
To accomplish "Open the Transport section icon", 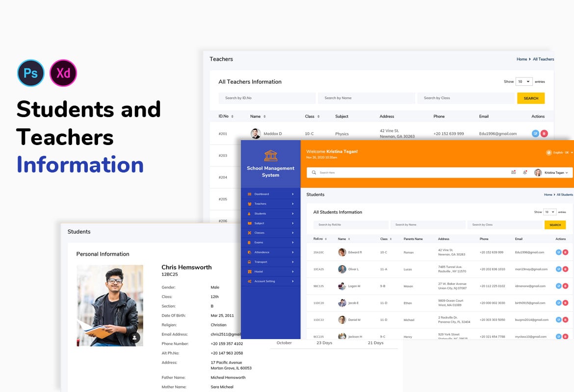I will (x=249, y=262).
